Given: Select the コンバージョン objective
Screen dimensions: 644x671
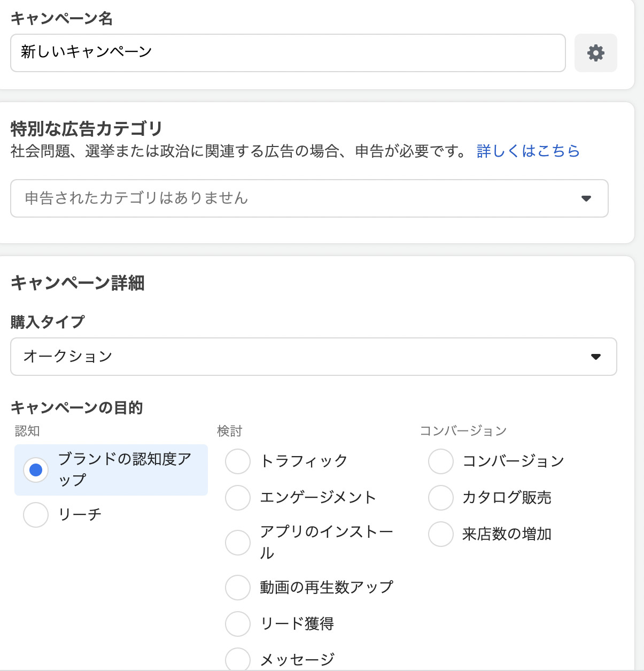Looking at the screenshot, I should [x=440, y=461].
